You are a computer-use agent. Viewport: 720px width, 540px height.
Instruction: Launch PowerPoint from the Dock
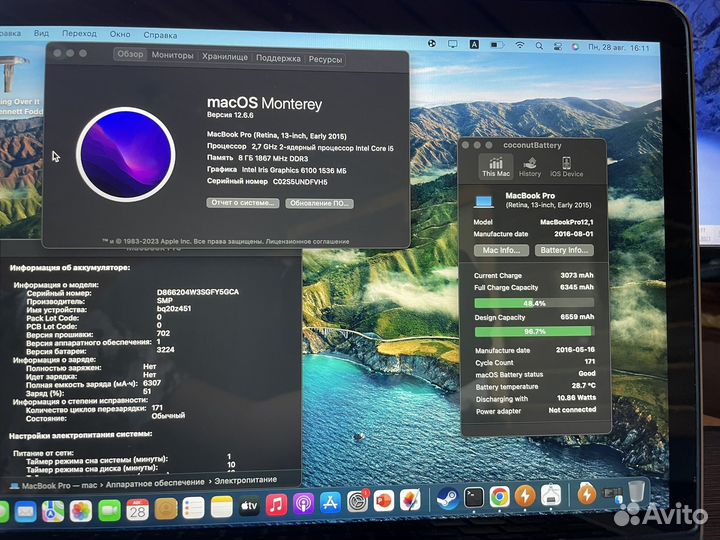pos(384,501)
